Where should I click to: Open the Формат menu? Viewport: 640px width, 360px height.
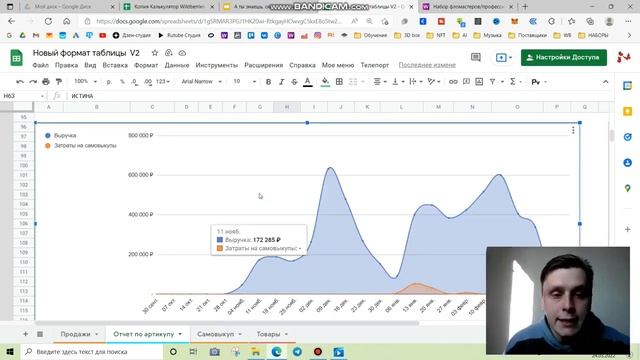(146, 65)
